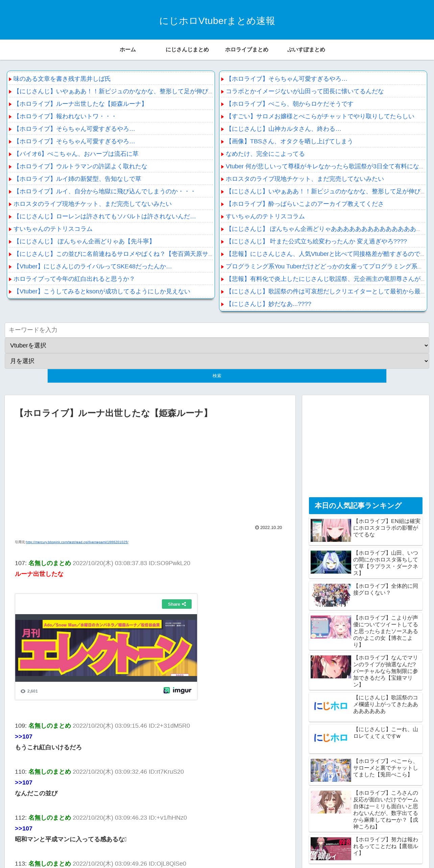
Task: Open ローレンは許されてもソバルトは許されない link
Action: (x=105, y=216)
